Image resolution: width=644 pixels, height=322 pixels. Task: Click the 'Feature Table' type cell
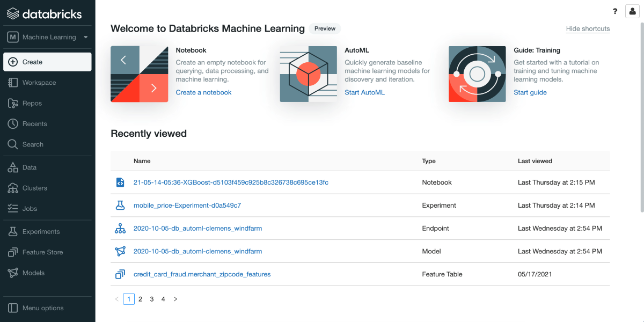click(x=442, y=274)
